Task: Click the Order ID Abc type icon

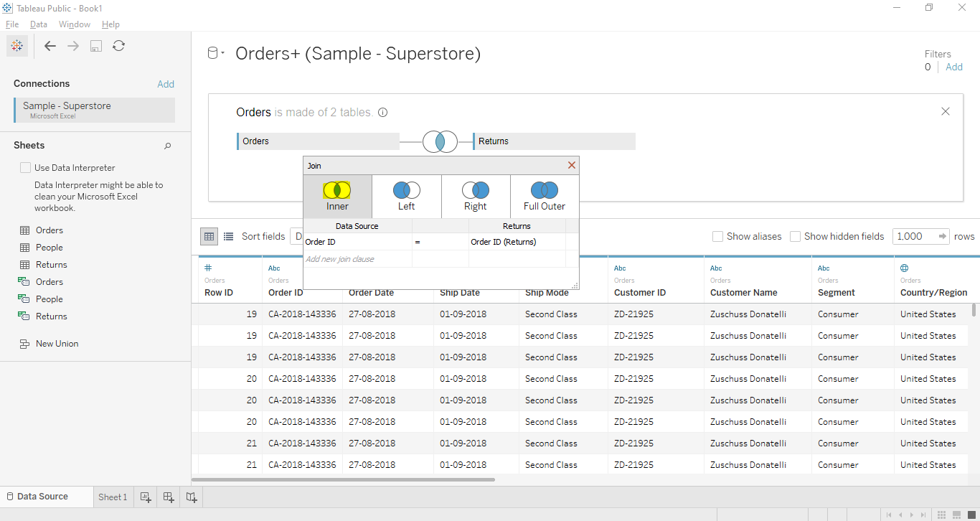Action: (274, 268)
